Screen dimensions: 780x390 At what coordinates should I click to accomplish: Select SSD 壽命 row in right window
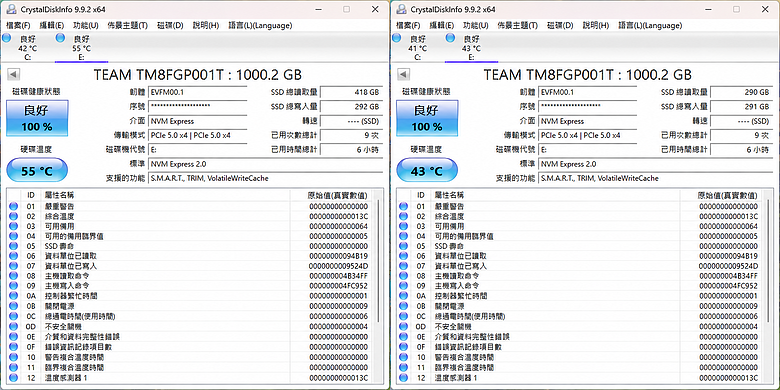[x=579, y=246]
